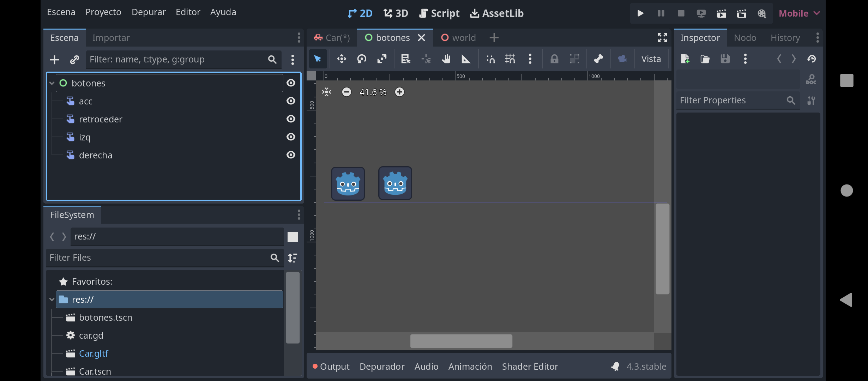This screenshot has height=381, width=868.
Task: Create a new resource in Inspector
Action: (x=685, y=59)
